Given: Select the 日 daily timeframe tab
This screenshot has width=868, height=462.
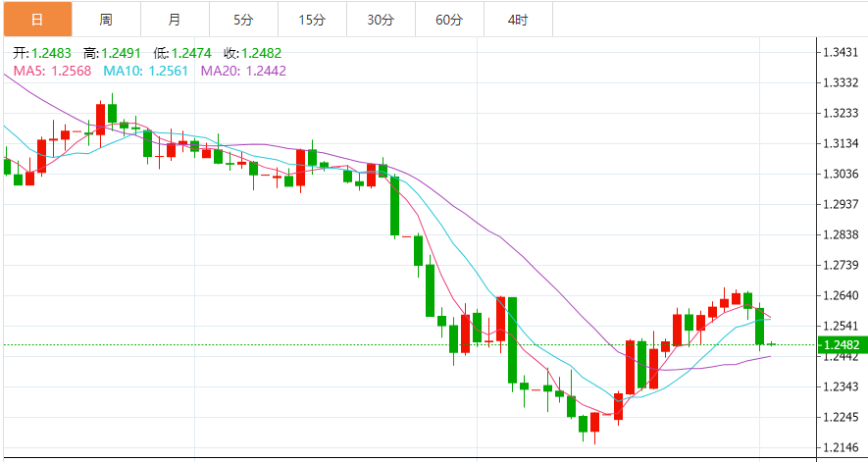Looking at the screenshot, I should pyautogui.click(x=37, y=20).
